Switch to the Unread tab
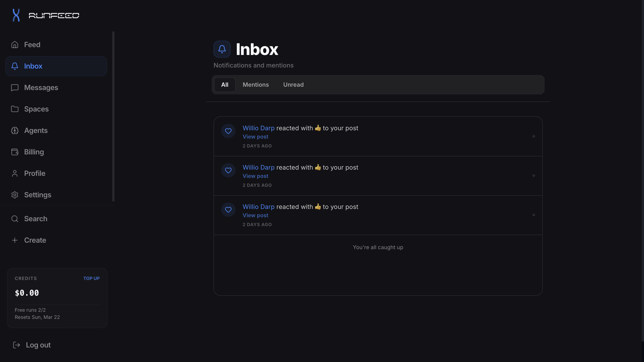The image size is (644, 362). pos(293,84)
